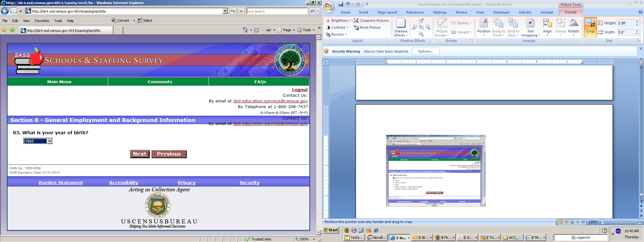Click the Convert PDF toolbar button
Screen dimensions: 644x242
click(x=120, y=20)
